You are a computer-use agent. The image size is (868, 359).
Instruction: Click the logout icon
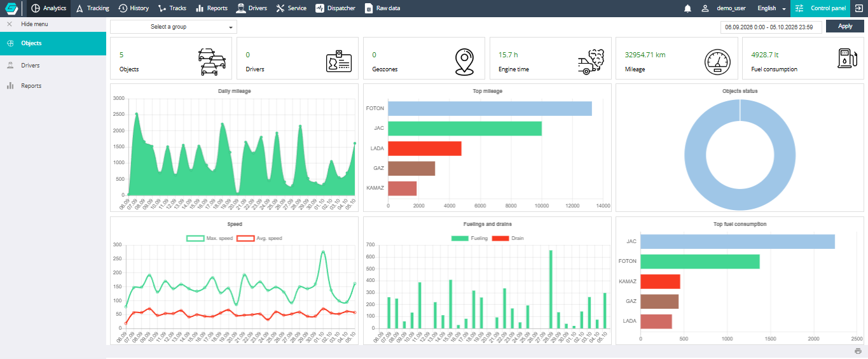click(x=859, y=8)
